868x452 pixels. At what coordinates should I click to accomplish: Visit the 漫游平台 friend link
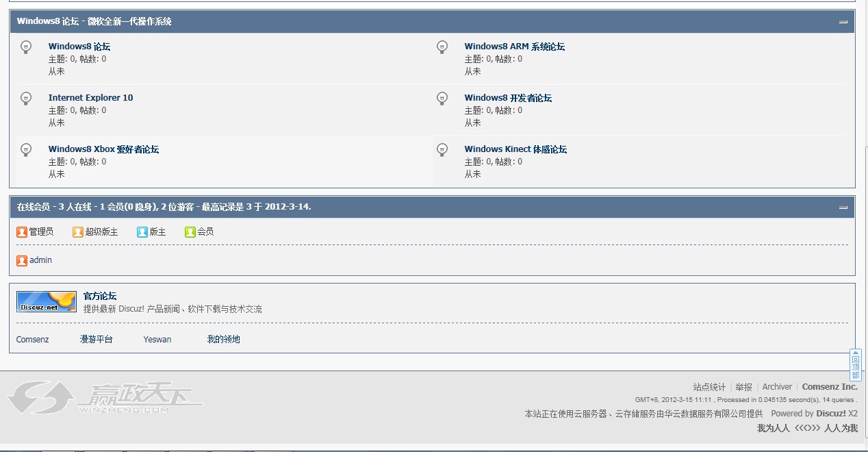pos(97,340)
